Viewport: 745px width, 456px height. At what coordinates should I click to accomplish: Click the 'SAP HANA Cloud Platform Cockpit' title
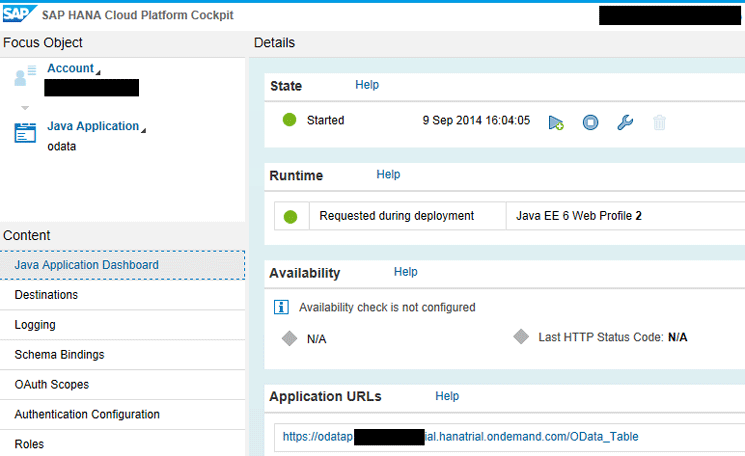click(x=137, y=15)
